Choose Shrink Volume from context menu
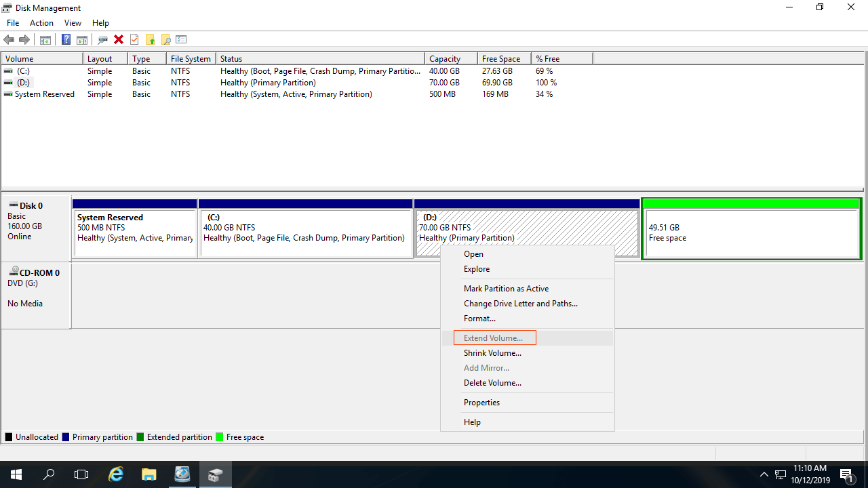868x488 pixels. pyautogui.click(x=492, y=353)
